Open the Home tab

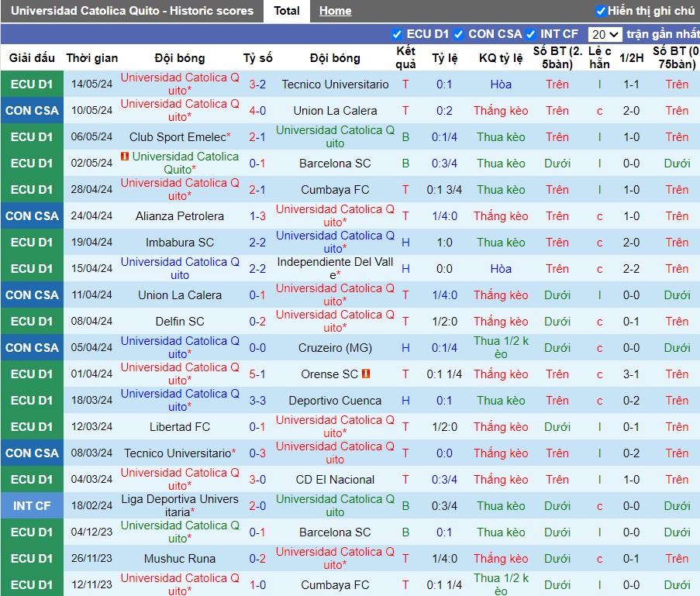coord(335,11)
